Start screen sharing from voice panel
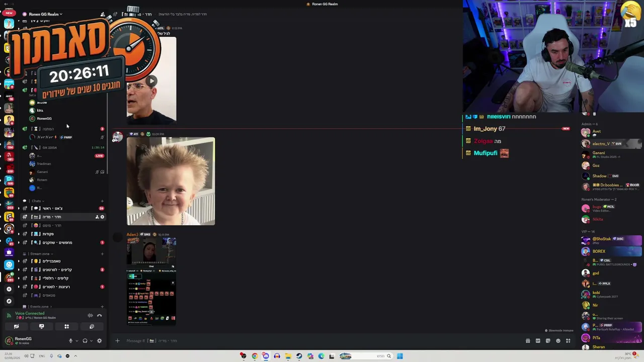 click(41, 326)
